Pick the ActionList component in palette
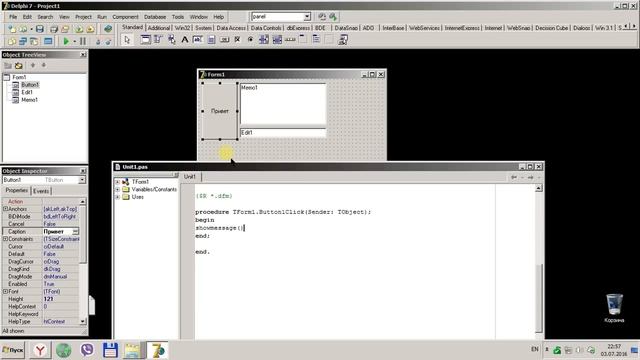This screenshot has height=360, width=640. pos(342,40)
